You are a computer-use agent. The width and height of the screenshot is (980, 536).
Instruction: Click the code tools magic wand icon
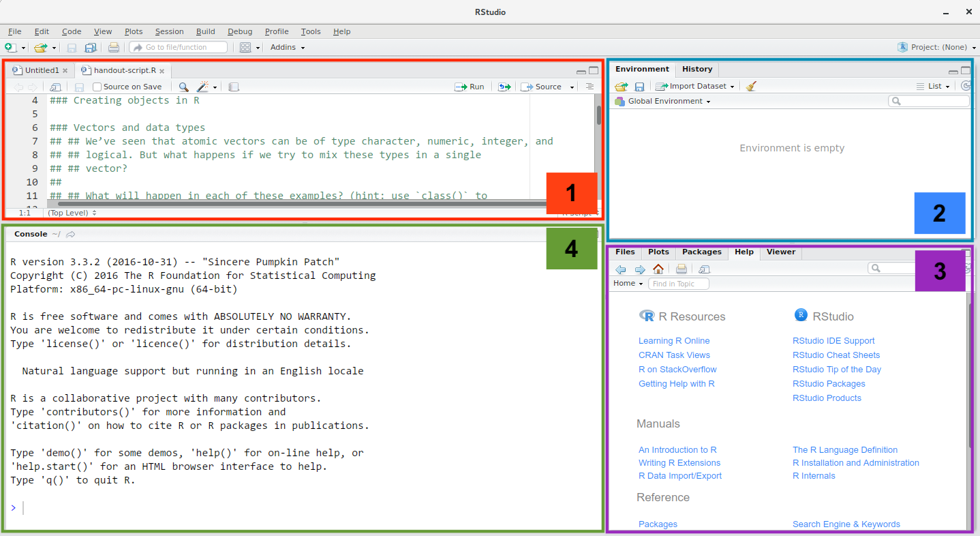tap(202, 87)
